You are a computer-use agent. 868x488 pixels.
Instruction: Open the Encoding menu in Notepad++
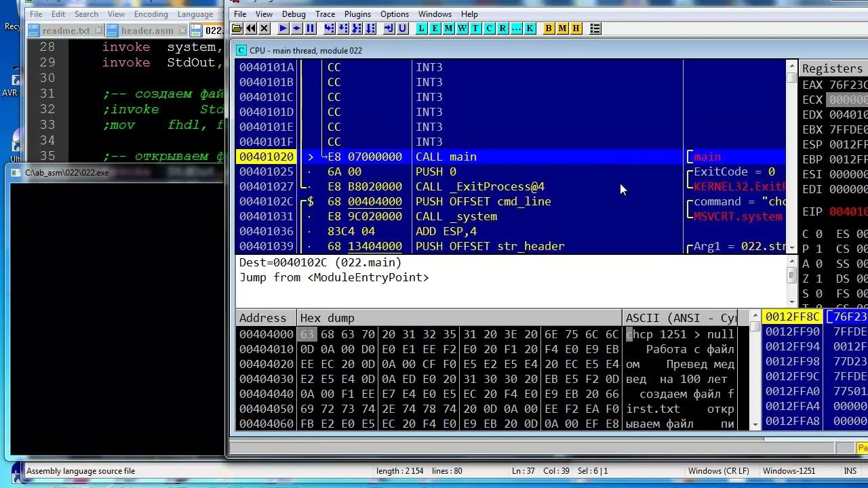pyautogui.click(x=151, y=14)
